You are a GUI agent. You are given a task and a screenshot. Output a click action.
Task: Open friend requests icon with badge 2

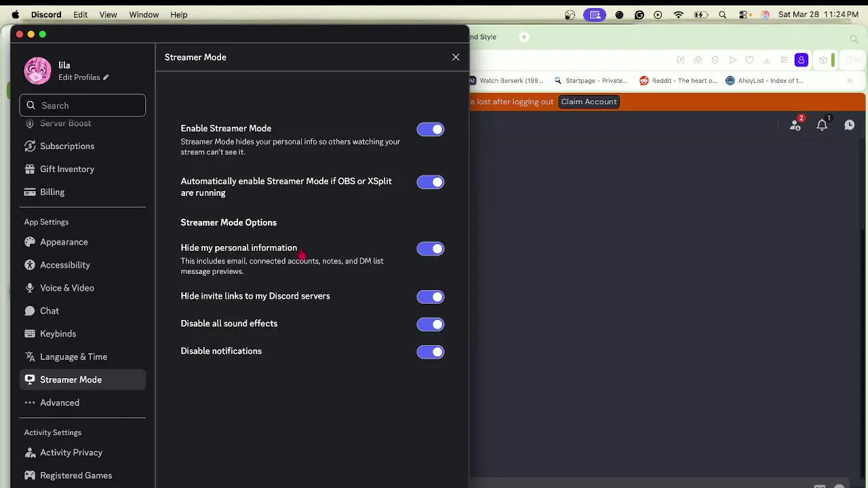click(795, 125)
